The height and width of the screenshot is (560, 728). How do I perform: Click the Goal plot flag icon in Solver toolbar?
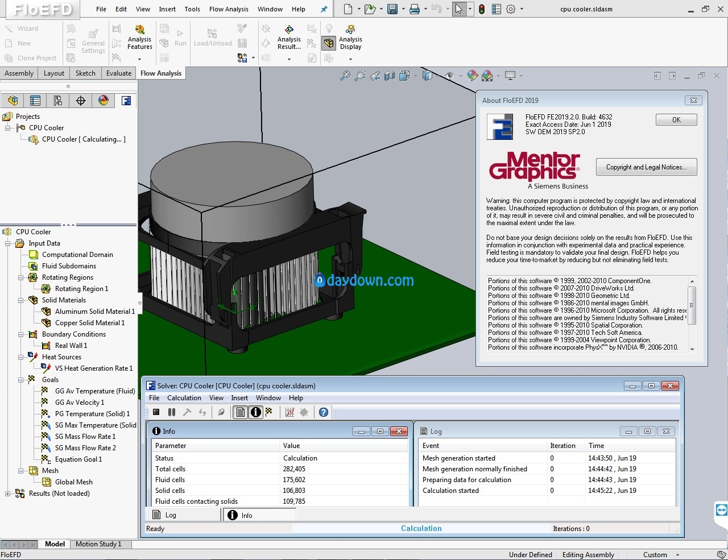(269, 412)
